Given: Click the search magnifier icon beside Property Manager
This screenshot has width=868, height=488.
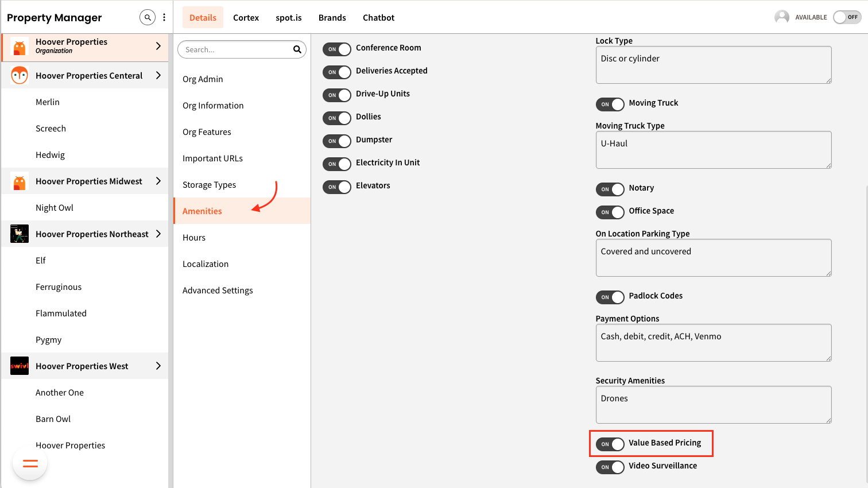Looking at the screenshot, I should (x=148, y=17).
